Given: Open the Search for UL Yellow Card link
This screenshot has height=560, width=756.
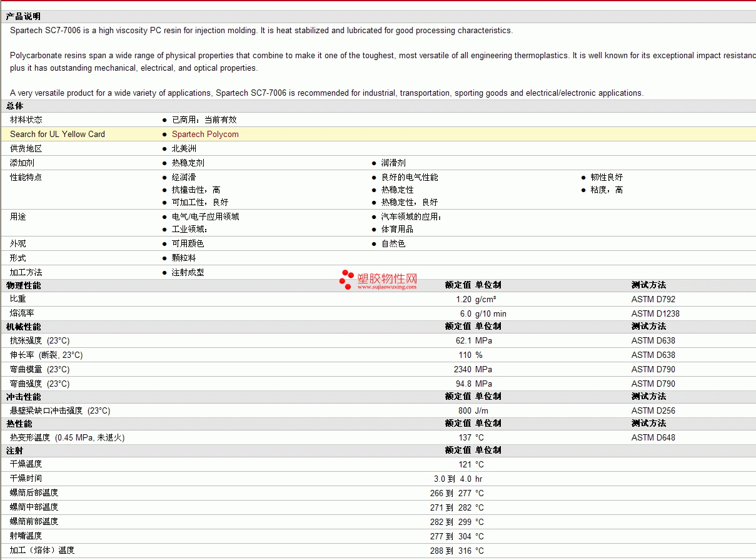Looking at the screenshot, I should [58, 134].
